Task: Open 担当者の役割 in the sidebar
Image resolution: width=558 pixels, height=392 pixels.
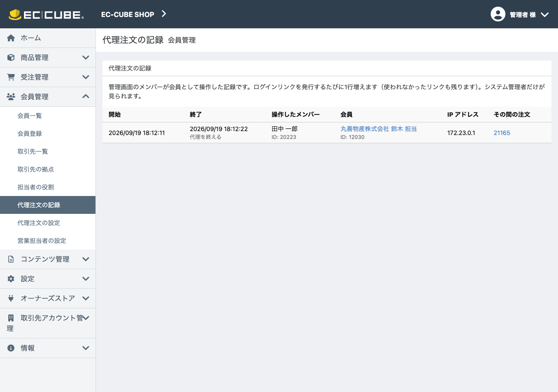Action: (x=48, y=187)
